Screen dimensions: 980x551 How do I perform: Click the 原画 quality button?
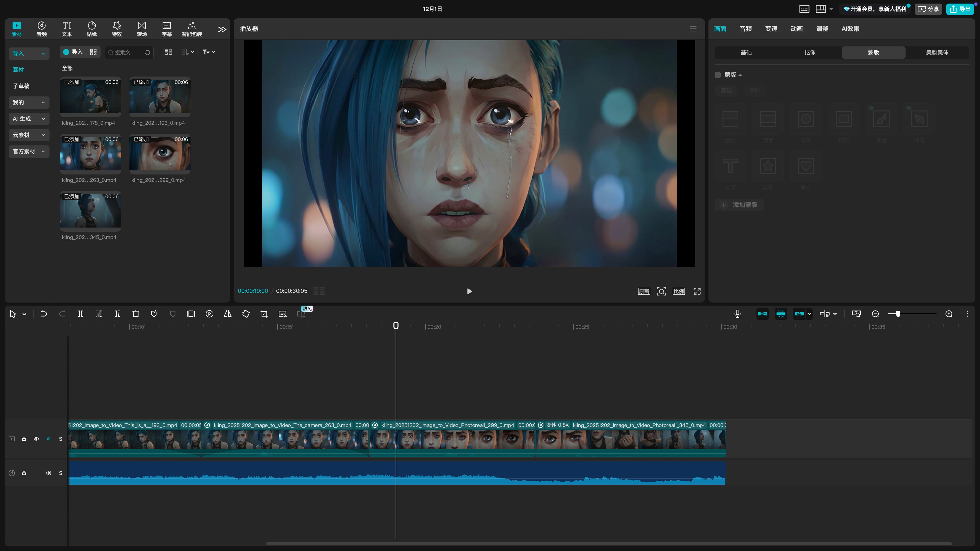[644, 291]
